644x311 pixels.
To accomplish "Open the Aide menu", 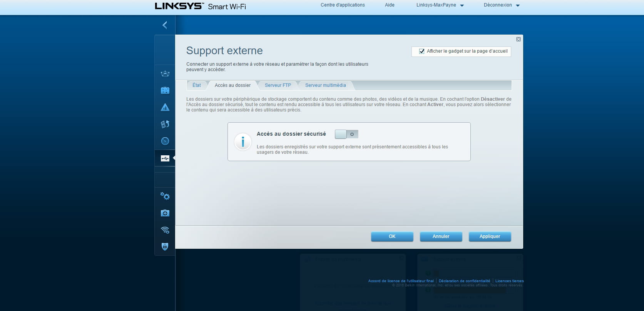I will [390, 5].
